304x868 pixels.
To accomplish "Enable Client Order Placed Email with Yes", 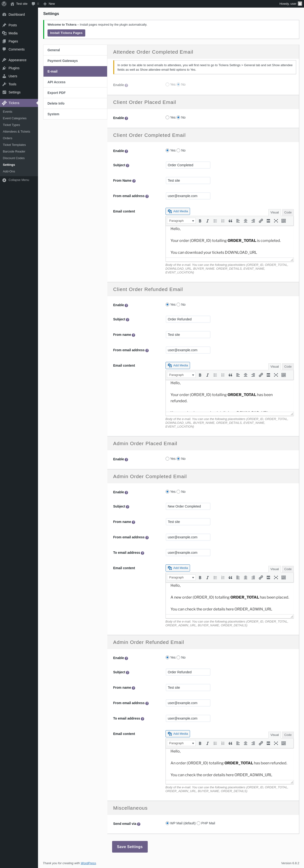I will 167,118.
